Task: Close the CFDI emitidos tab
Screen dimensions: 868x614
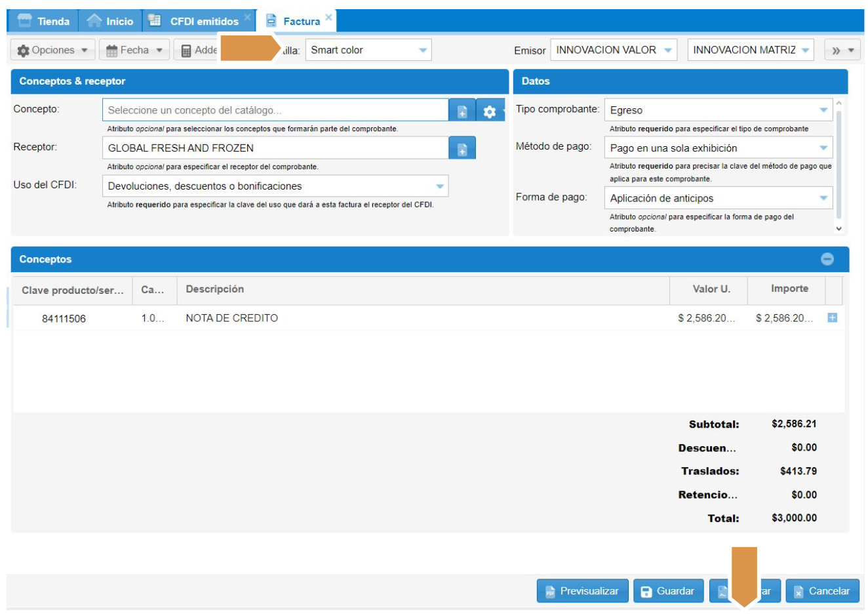Action: pos(247,17)
